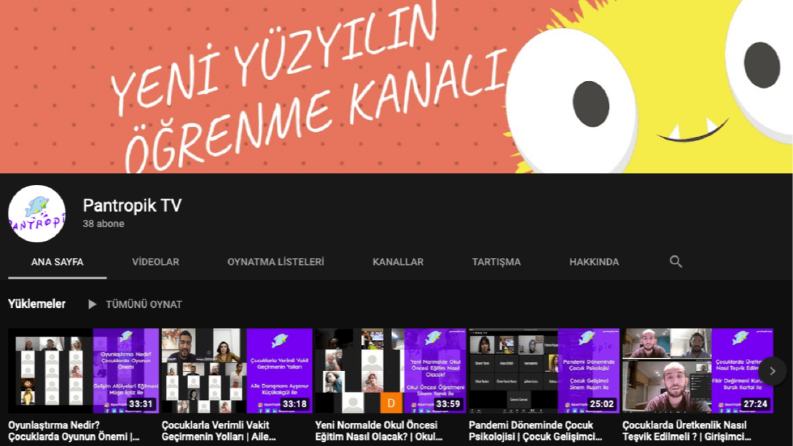Viewport: 793px width, 446px height.
Task: Click the 33:18 duration badge
Action: point(294,404)
